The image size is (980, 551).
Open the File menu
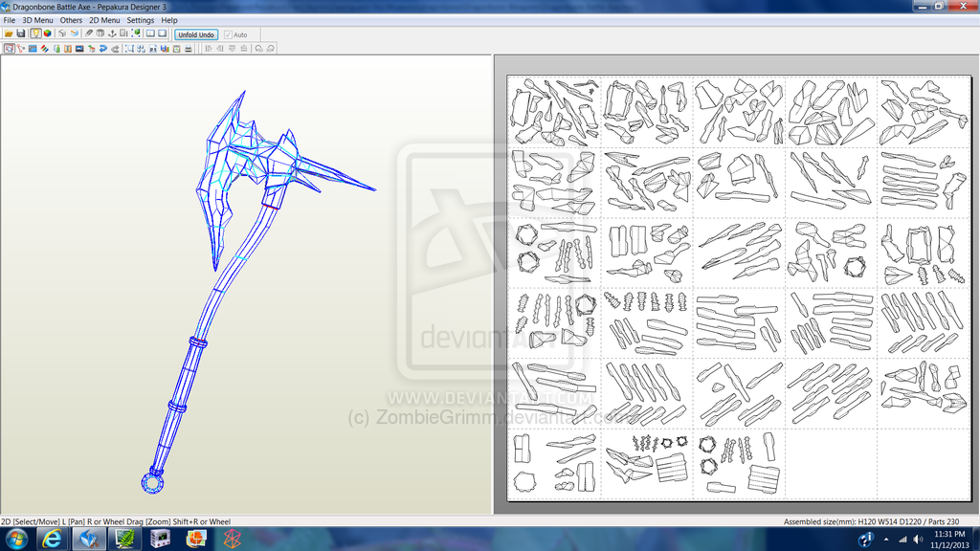click(x=10, y=20)
